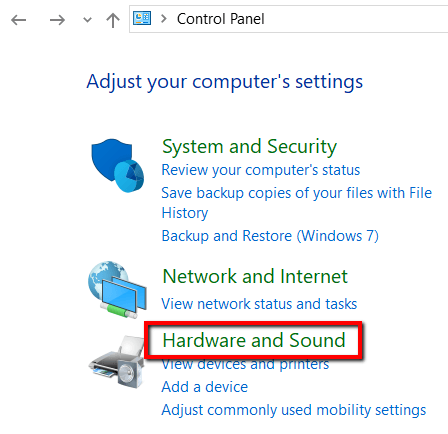Click the Back arrow navigation button
448x434 pixels.
point(18,20)
